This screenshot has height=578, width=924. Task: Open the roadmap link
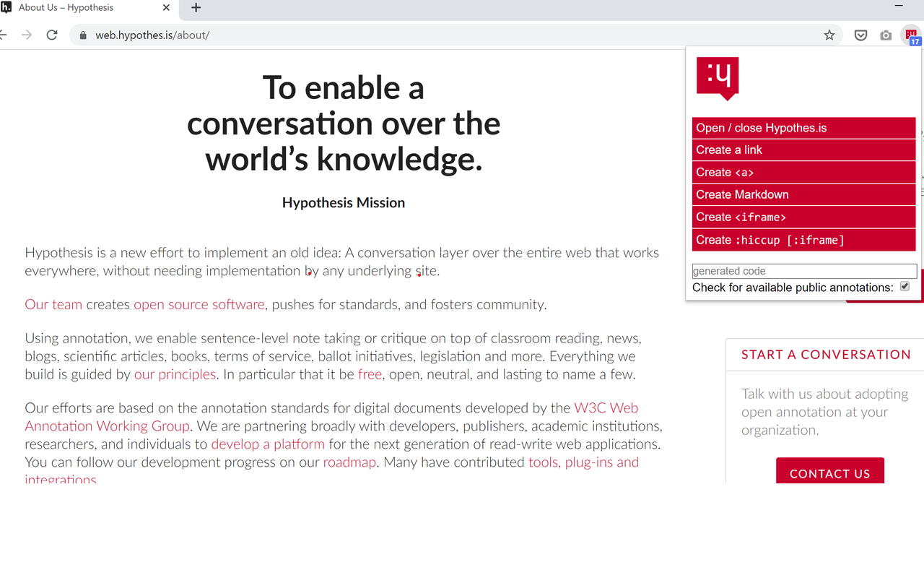(x=349, y=462)
